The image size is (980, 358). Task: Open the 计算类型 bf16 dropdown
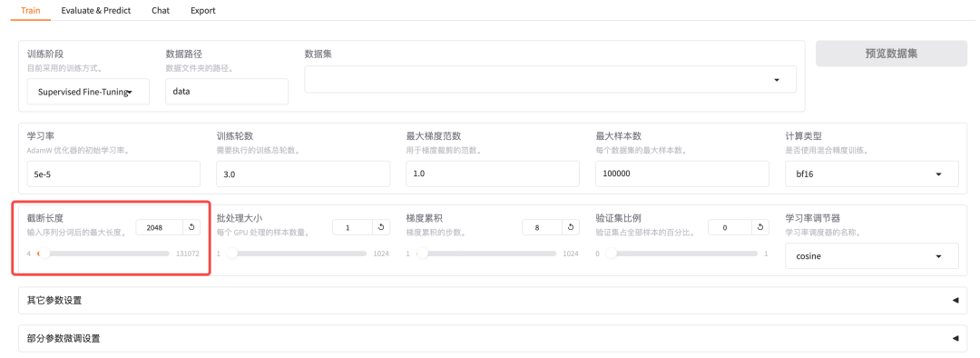tap(872, 174)
